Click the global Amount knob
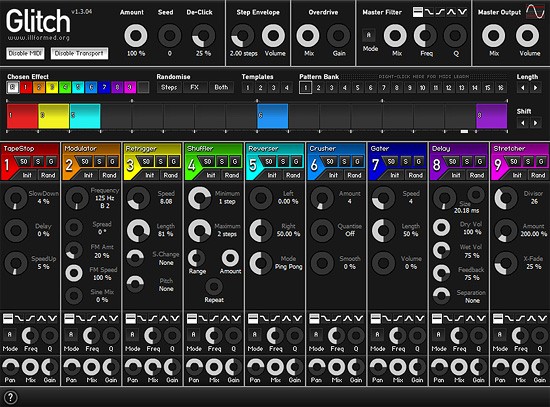 pos(136,35)
